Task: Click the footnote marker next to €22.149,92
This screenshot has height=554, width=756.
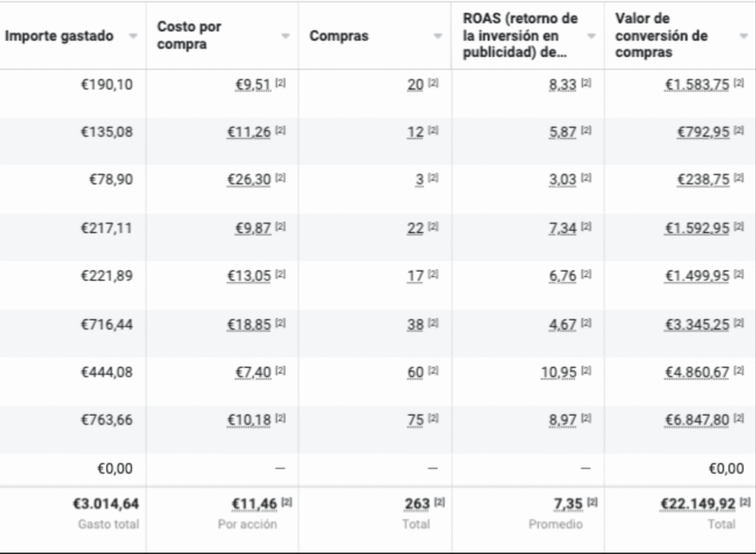Action: tap(745, 503)
